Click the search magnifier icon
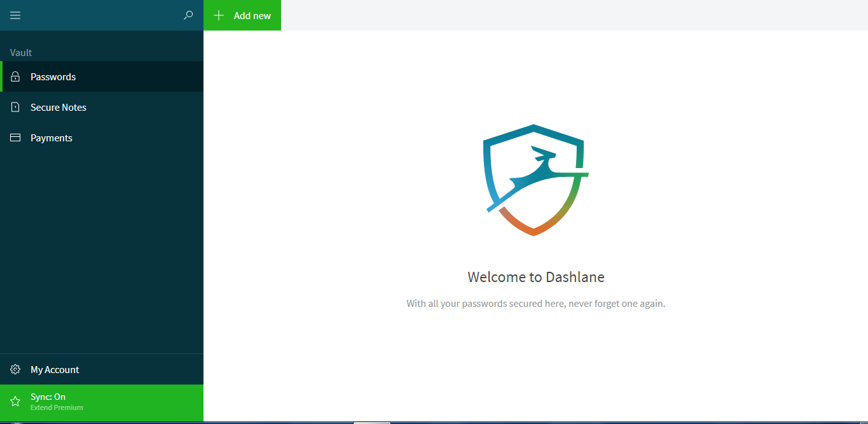Viewport: 868px width, 424px height. click(188, 15)
